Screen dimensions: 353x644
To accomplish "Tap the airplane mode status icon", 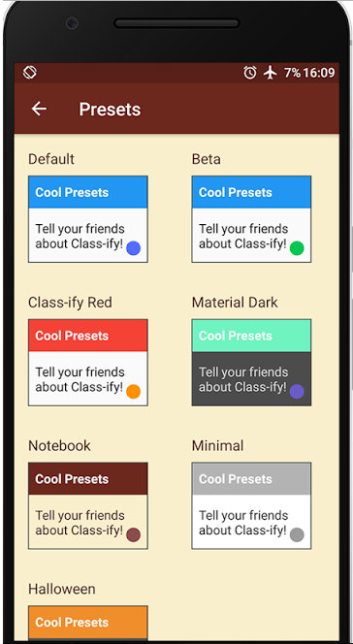I will 271,73.
